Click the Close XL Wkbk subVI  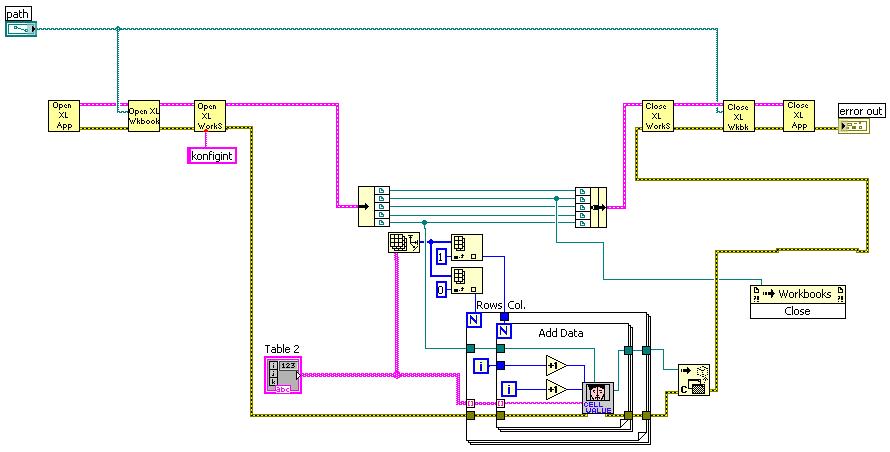click(738, 116)
